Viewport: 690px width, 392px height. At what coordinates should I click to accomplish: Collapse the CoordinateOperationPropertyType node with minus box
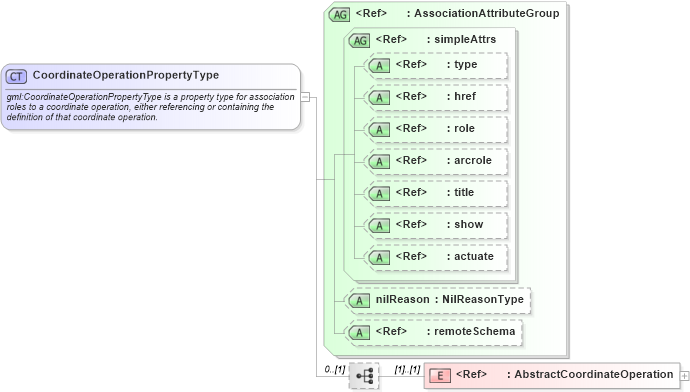(305, 97)
